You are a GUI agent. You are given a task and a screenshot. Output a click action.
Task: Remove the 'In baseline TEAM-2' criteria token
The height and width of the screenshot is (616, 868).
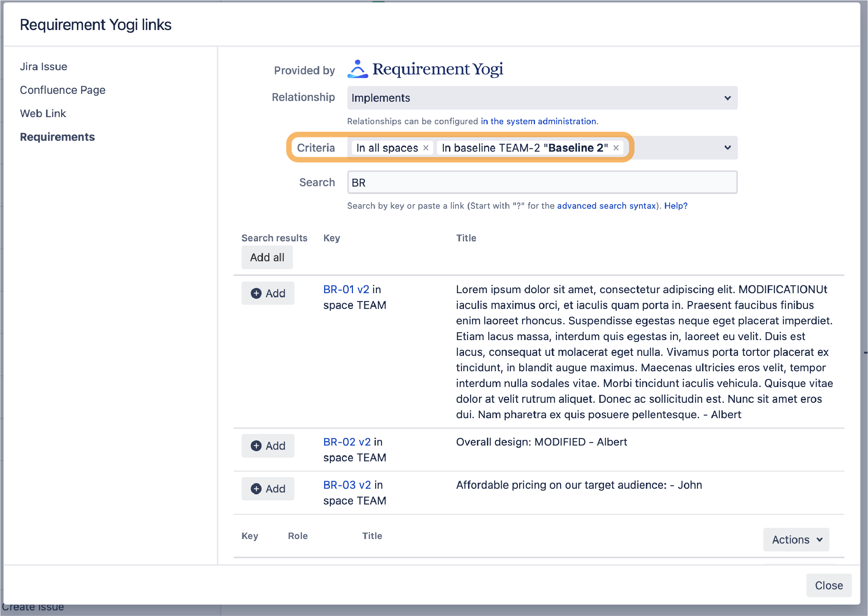tap(616, 148)
